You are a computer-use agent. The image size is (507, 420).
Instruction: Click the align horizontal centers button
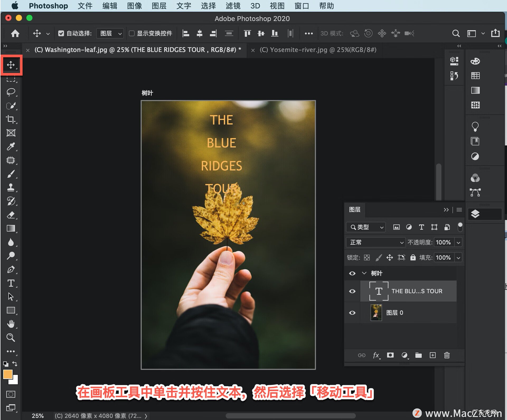pyautogui.click(x=200, y=33)
